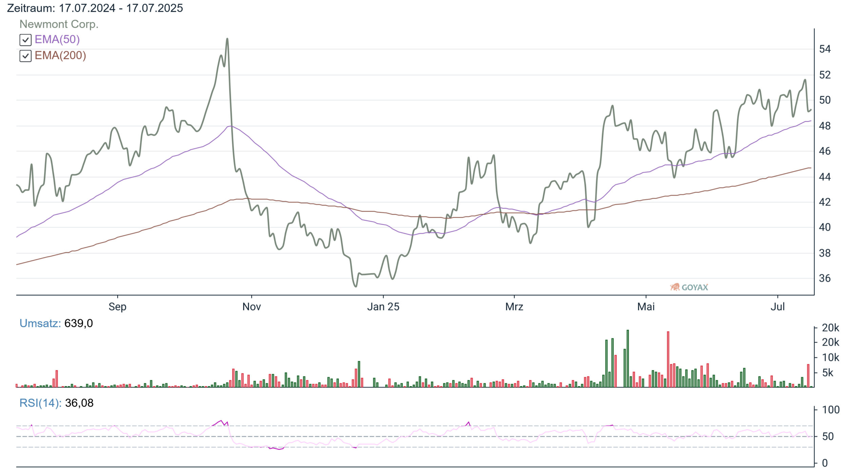868x470 pixels.
Task: Click the Umsatz label
Action: point(40,323)
